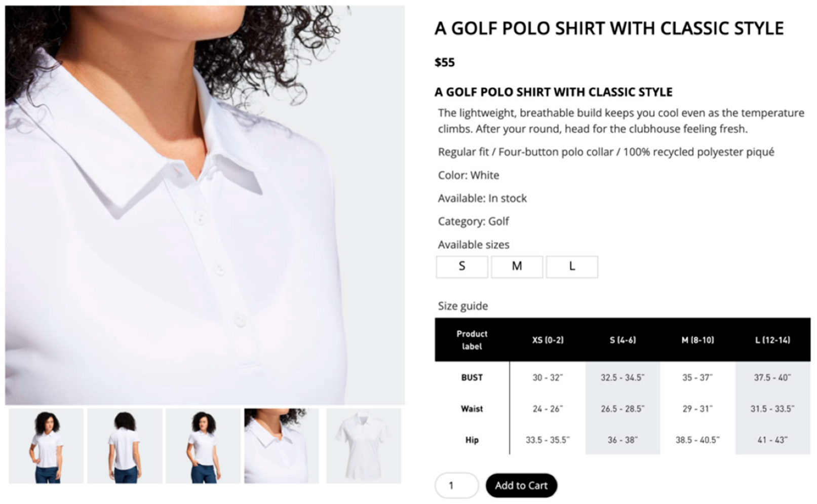Click the $55 price text
Screen dimensions: 817x504
pyautogui.click(x=445, y=62)
